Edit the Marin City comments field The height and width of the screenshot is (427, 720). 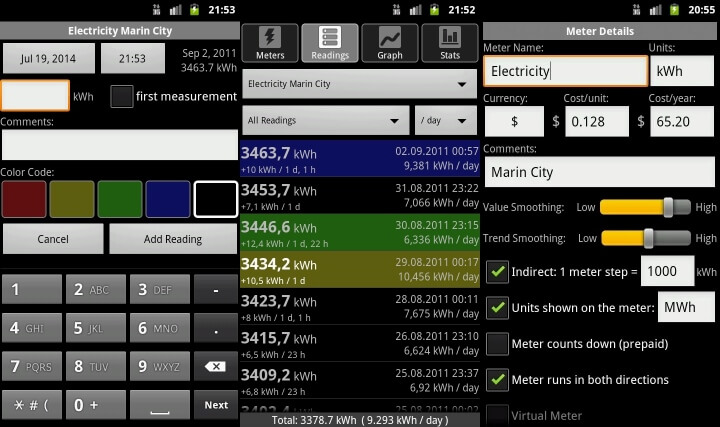tap(600, 172)
